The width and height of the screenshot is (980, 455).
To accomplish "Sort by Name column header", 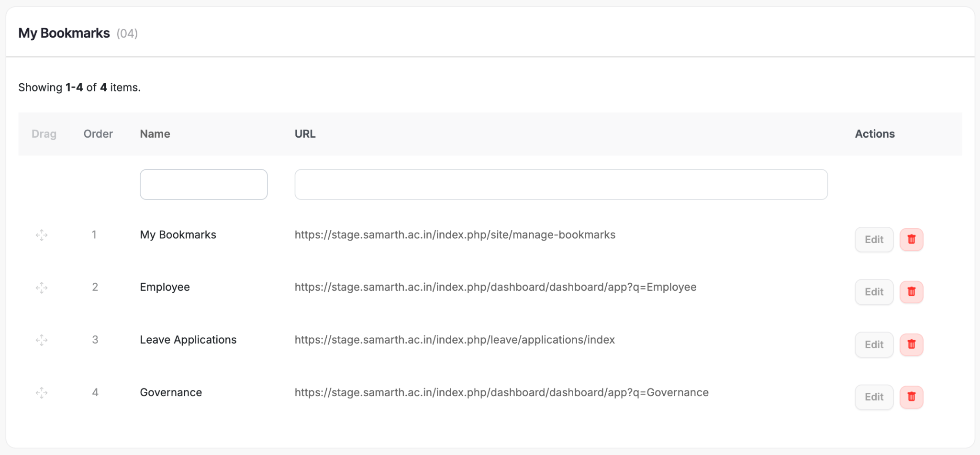I will [x=155, y=134].
